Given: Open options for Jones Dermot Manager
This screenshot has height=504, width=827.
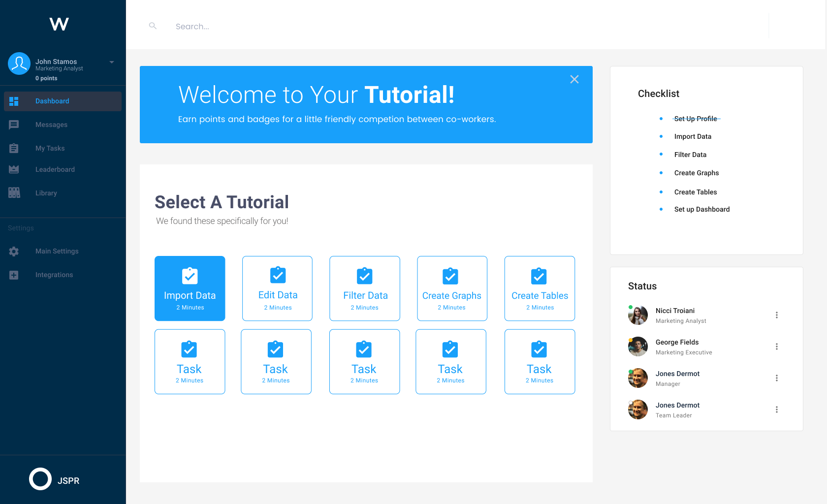Looking at the screenshot, I should (777, 378).
